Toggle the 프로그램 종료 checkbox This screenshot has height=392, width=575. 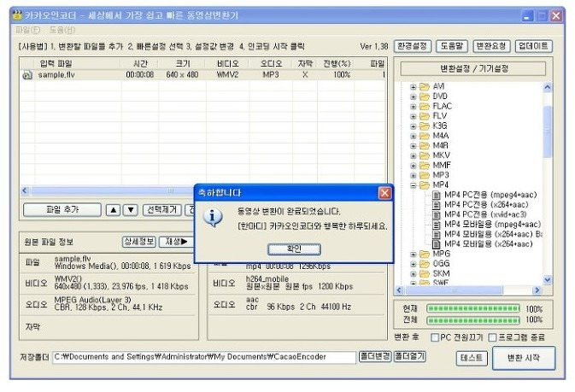tap(492, 337)
